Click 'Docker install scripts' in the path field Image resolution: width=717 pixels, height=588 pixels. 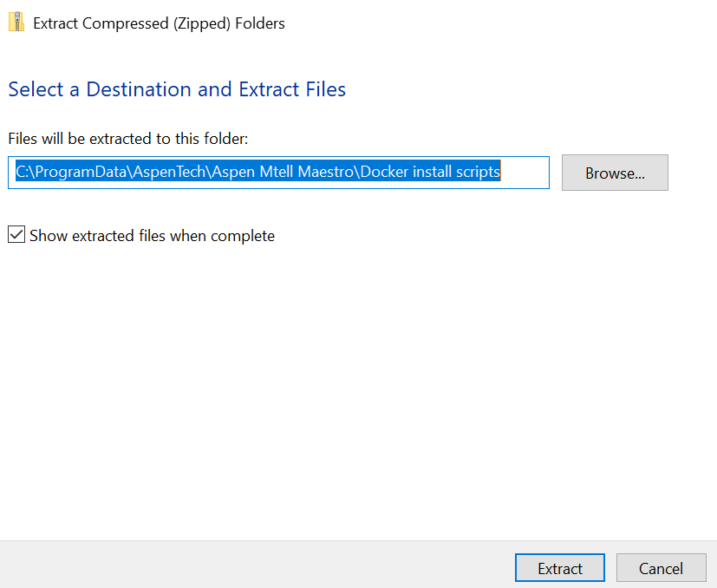(x=430, y=172)
